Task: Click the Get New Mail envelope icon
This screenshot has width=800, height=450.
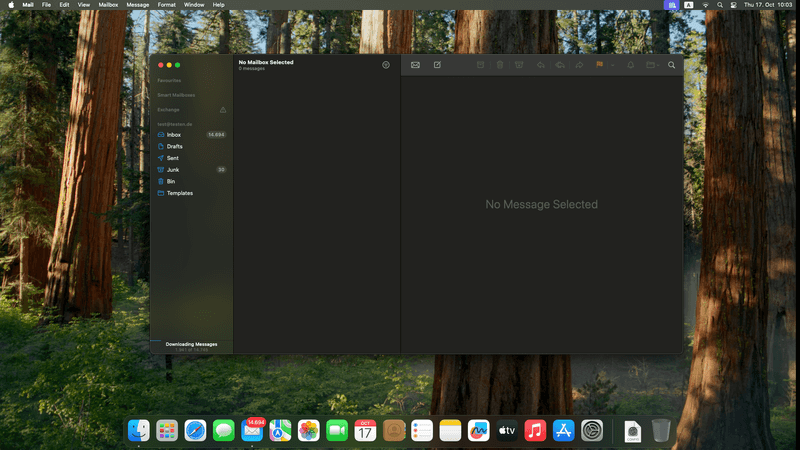Action: [415, 65]
